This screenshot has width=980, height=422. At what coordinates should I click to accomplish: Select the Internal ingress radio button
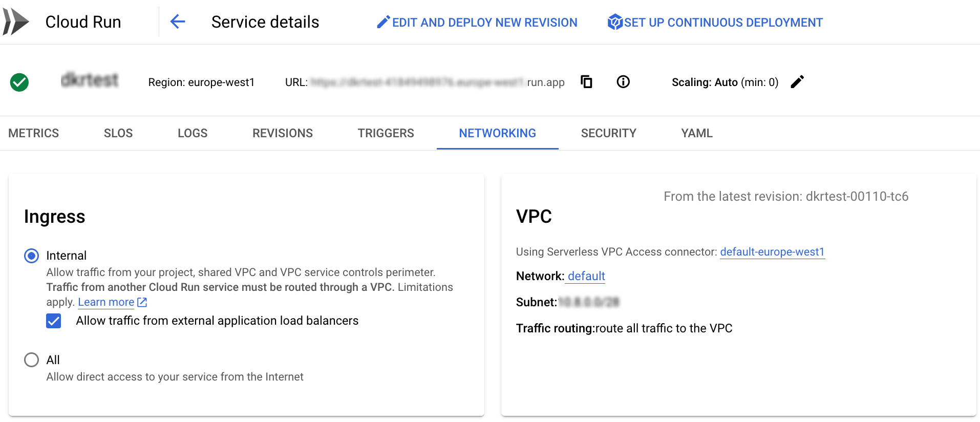pyautogui.click(x=32, y=256)
